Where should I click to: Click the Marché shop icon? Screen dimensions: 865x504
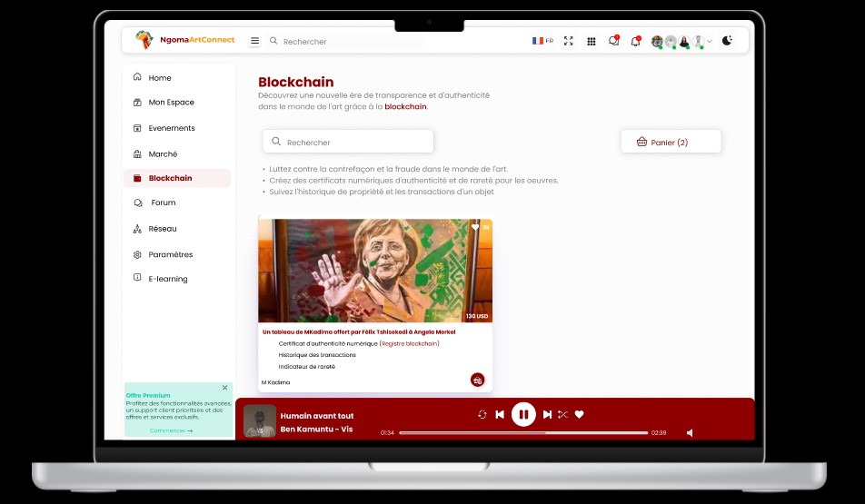pos(137,153)
